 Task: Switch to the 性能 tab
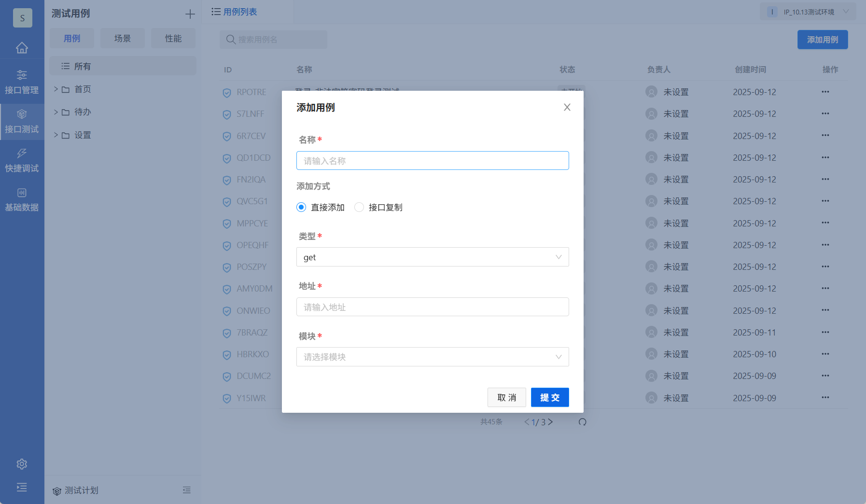[173, 38]
